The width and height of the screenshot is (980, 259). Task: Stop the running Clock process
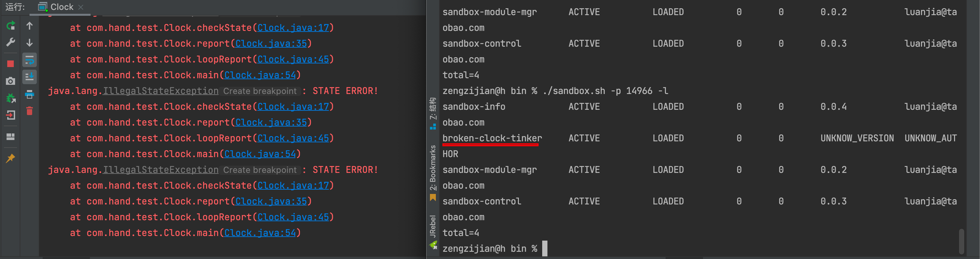tap(11, 64)
